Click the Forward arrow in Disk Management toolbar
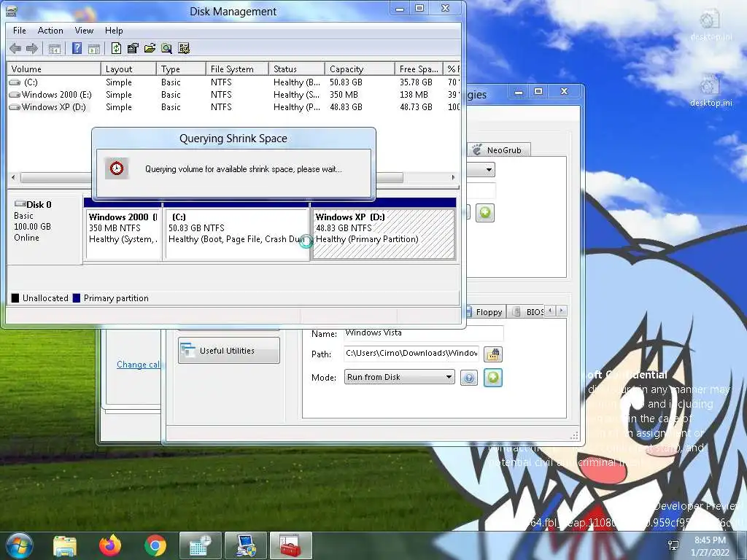This screenshot has height=560, width=747. 32,48
